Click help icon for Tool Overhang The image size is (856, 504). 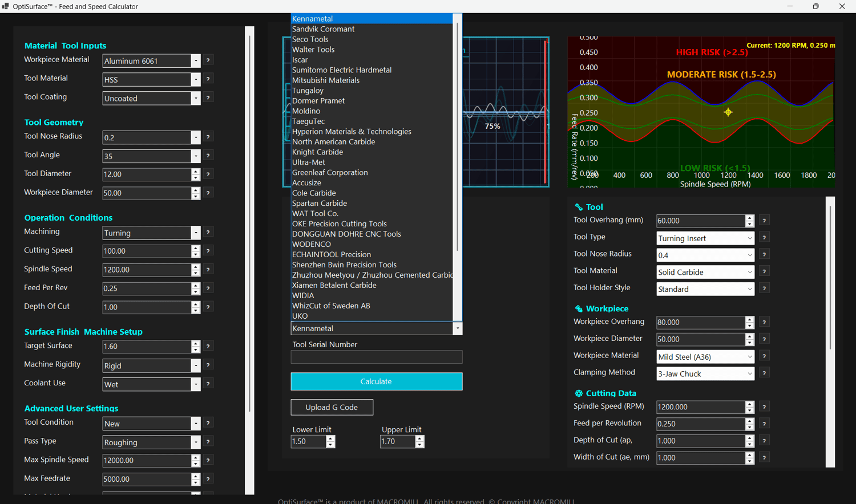click(x=764, y=221)
